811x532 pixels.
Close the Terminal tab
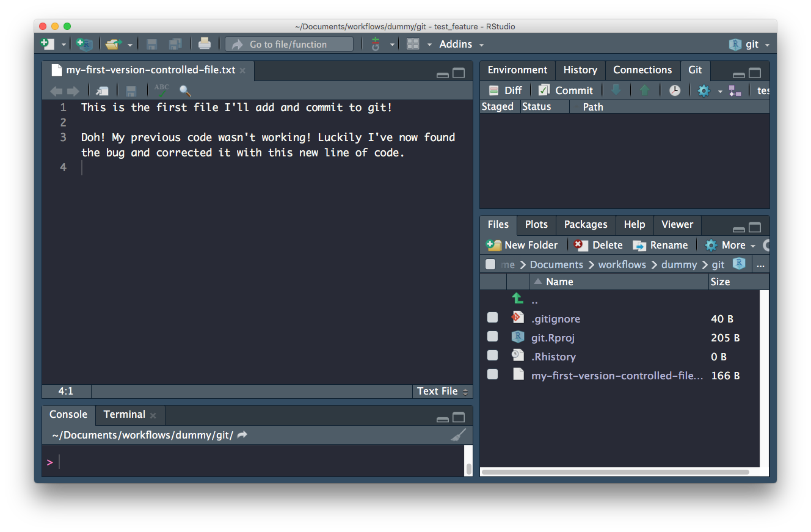click(x=153, y=415)
